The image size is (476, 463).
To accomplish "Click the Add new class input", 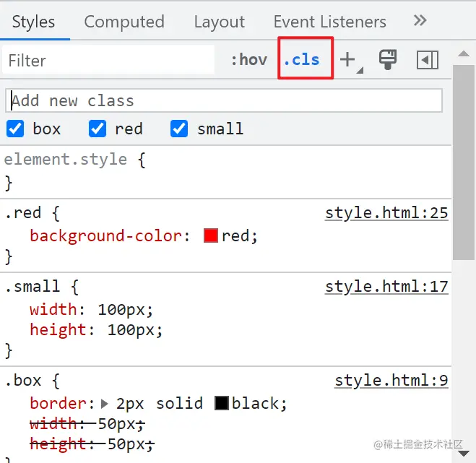I will click(224, 100).
